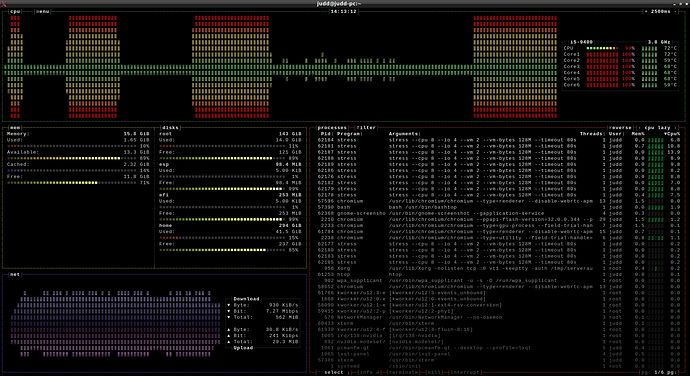Click the Cpu% column header
This screenshot has height=376, width=690.
tap(672, 134)
